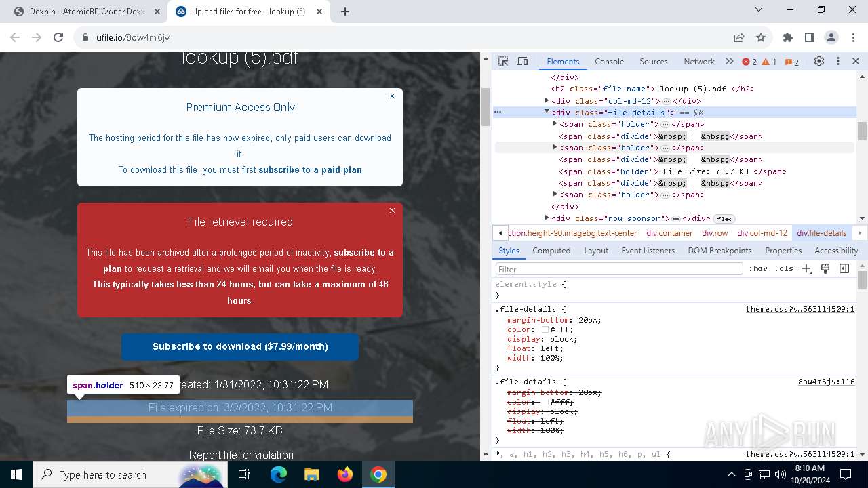This screenshot has width=868, height=488.
Task: Open the Sources tab
Action: pos(654,61)
